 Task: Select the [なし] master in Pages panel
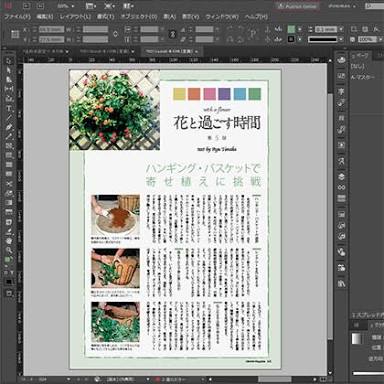pos(357,66)
